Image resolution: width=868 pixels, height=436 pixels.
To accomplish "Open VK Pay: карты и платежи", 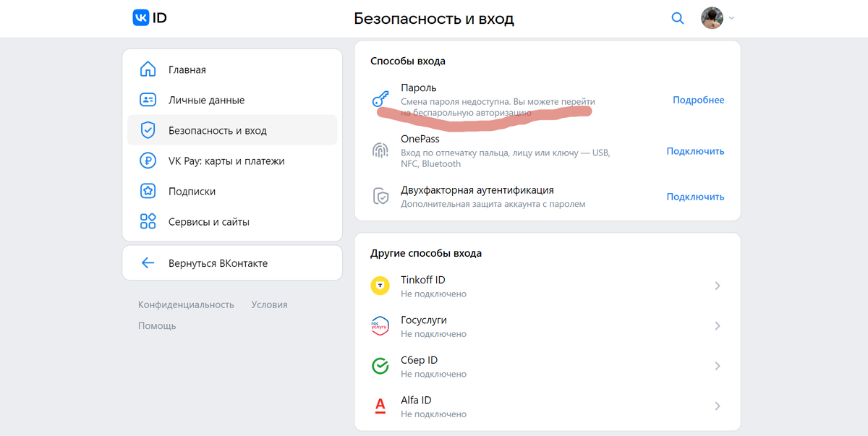I will point(232,161).
